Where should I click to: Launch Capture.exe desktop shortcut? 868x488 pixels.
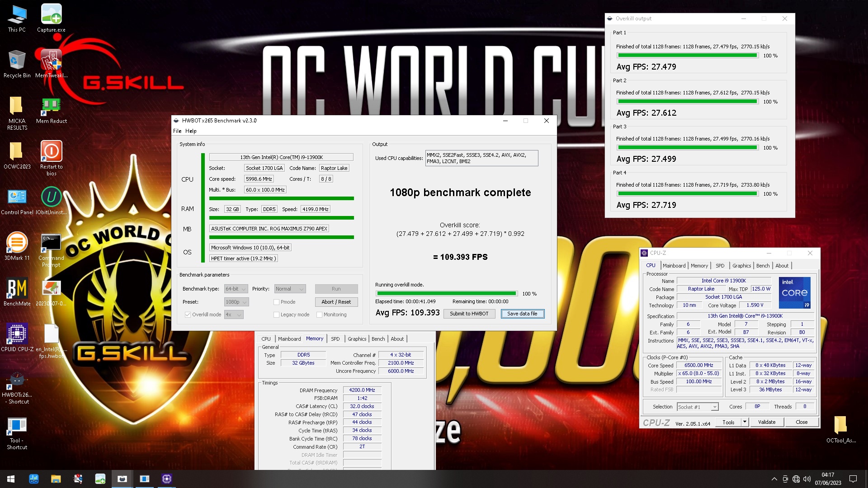51,18
